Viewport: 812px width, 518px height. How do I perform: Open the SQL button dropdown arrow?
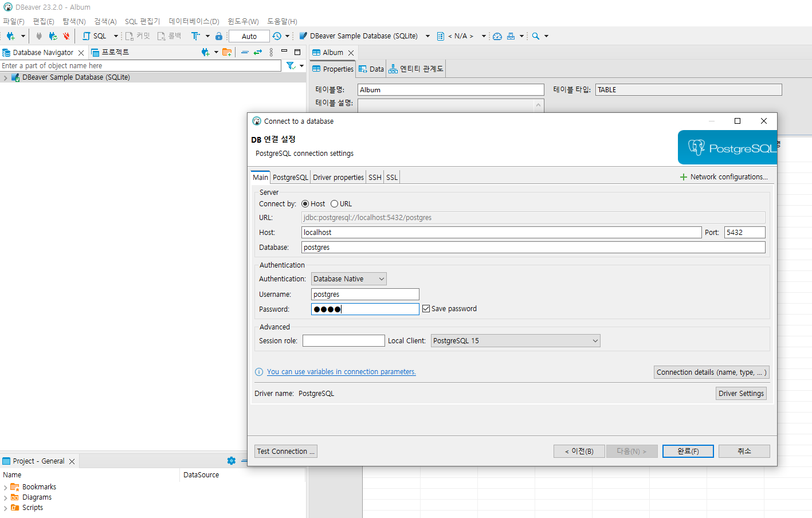[x=116, y=36]
